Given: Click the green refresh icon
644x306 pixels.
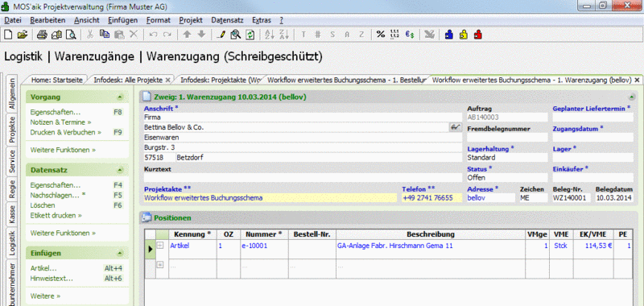Looking at the screenshot, I should pyautogui.click(x=250, y=35).
